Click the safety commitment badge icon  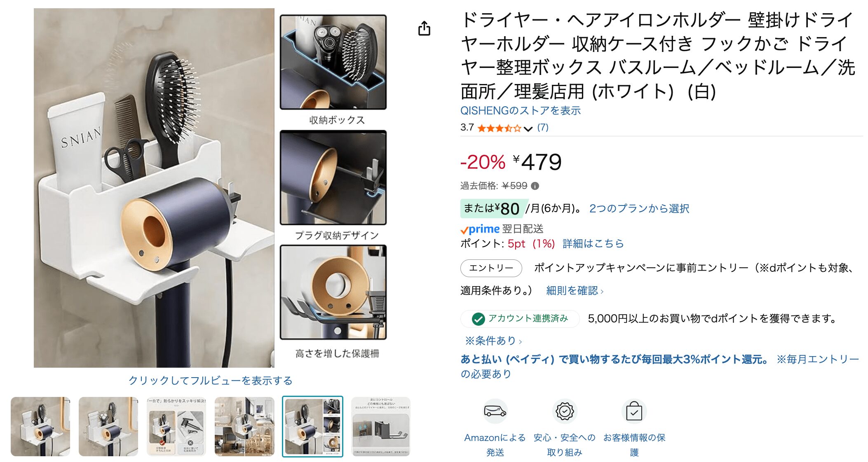tap(565, 411)
